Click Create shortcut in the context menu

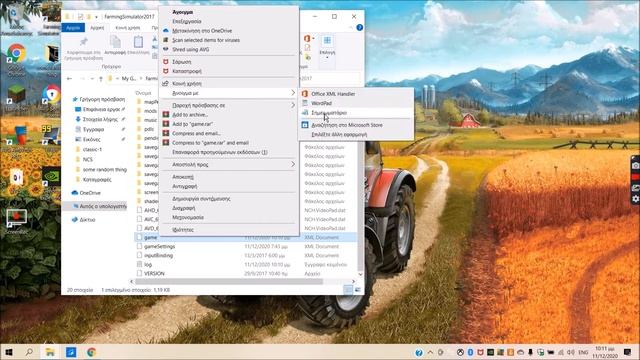(x=201, y=199)
